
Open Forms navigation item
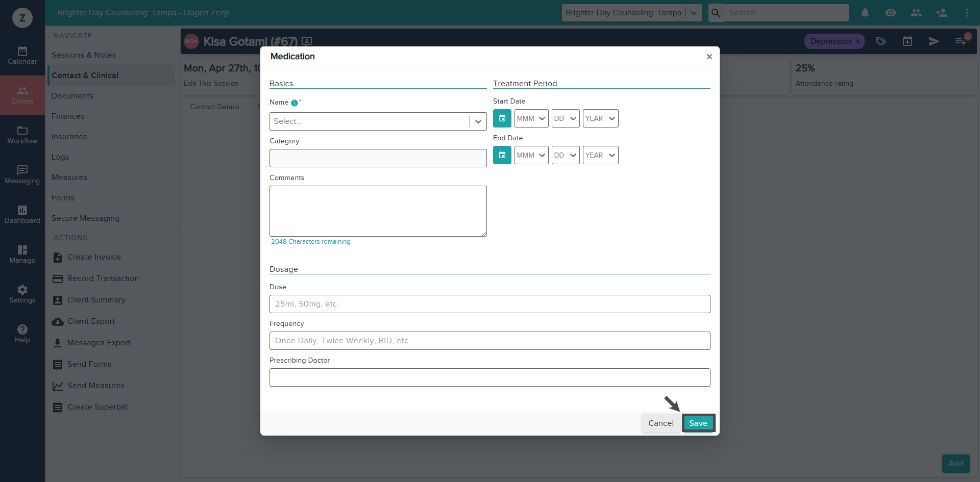pyautogui.click(x=63, y=198)
